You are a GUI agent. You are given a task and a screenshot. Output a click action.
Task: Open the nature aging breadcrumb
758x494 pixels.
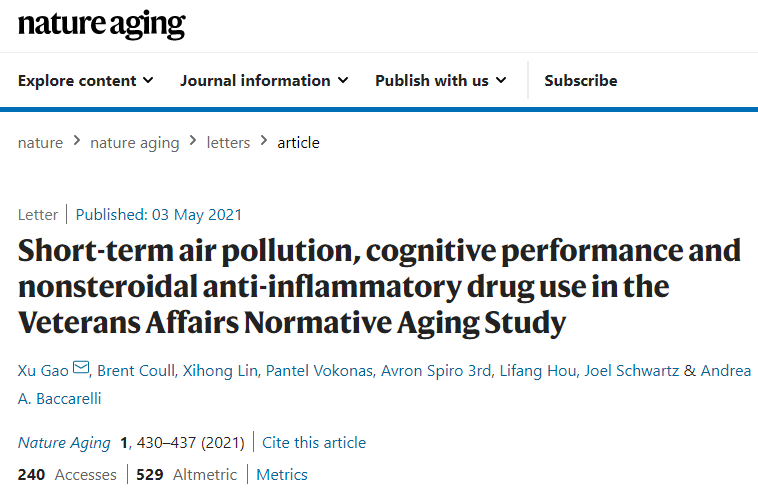[134, 143]
